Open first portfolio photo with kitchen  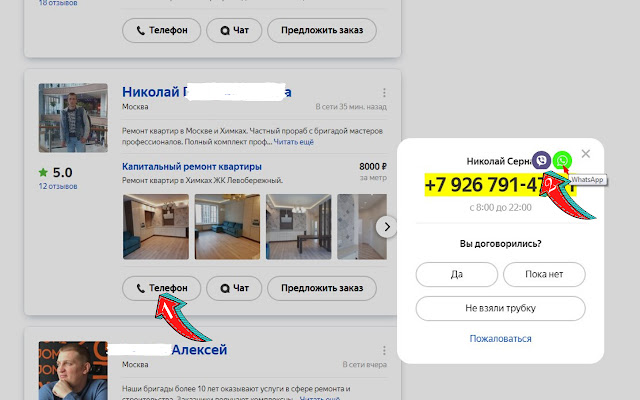click(x=156, y=227)
